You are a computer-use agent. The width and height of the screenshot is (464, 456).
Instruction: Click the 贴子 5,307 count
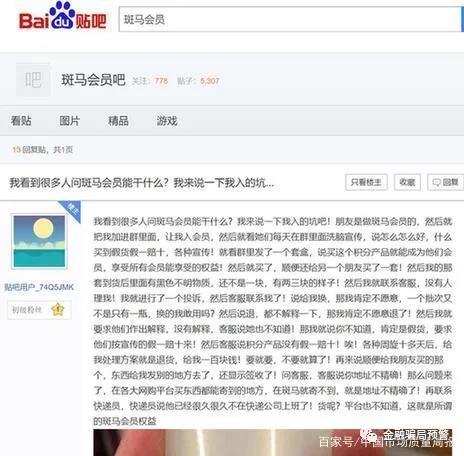(198, 81)
